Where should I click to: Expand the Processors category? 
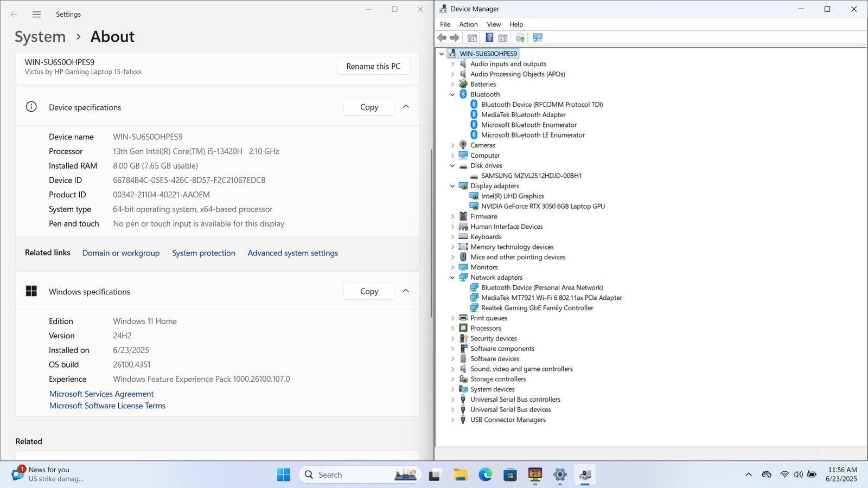452,329
